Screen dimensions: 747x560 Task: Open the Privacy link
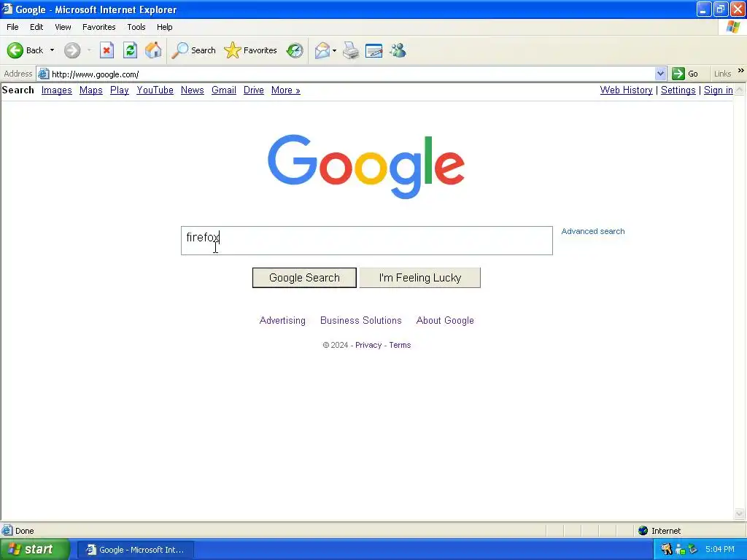pyautogui.click(x=368, y=345)
